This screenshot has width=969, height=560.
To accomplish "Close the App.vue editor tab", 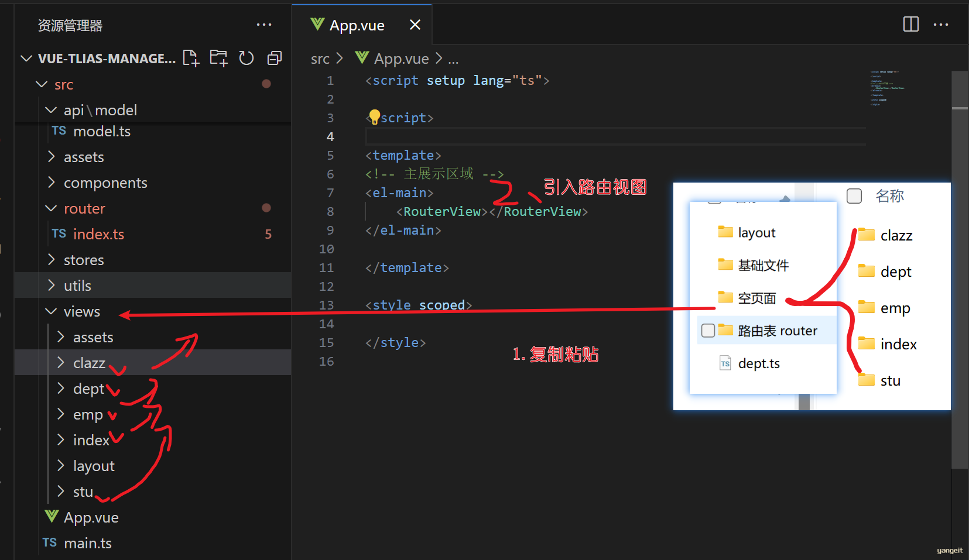I will (x=415, y=25).
